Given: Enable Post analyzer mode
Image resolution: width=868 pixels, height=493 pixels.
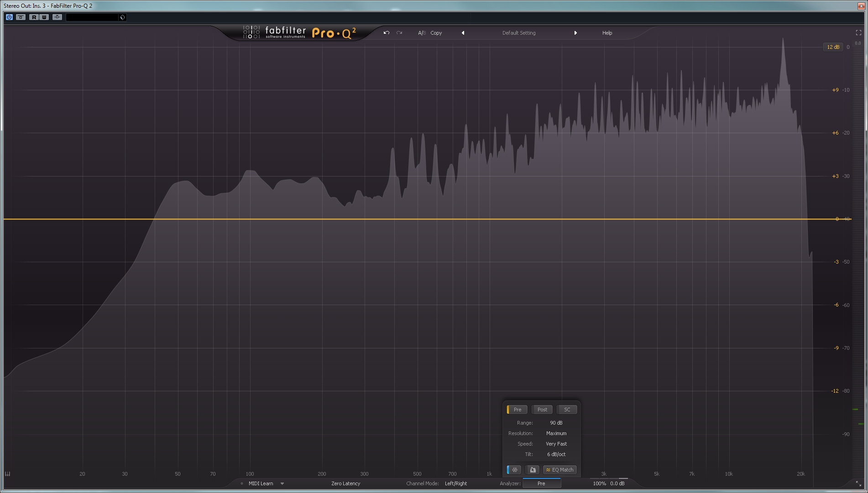Looking at the screenshot, I should 542,410.
